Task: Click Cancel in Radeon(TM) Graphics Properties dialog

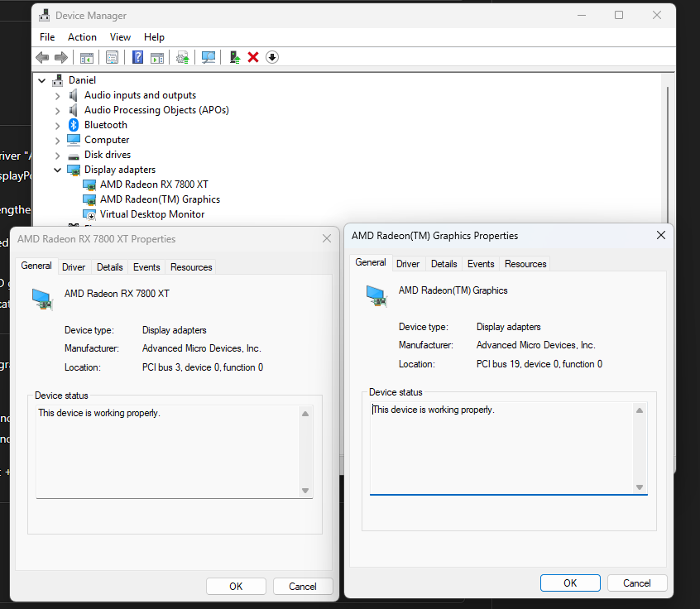Action: [x=637, y=583]
